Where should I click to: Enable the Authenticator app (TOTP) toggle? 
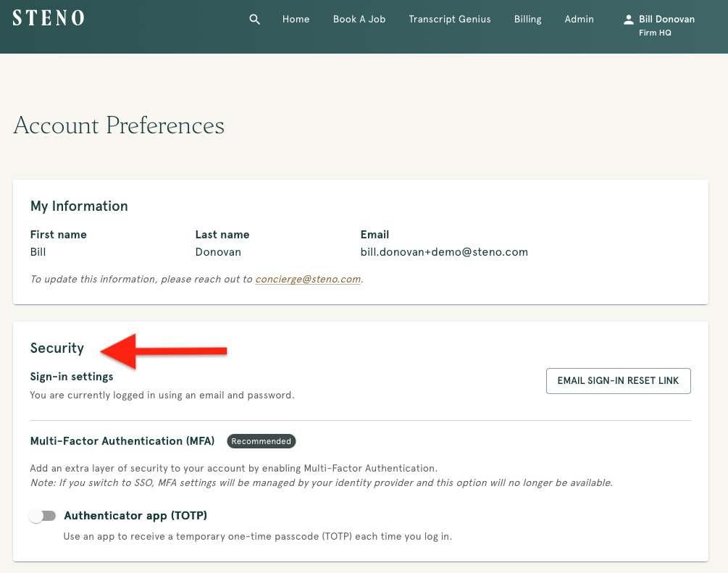pos(42,515)
